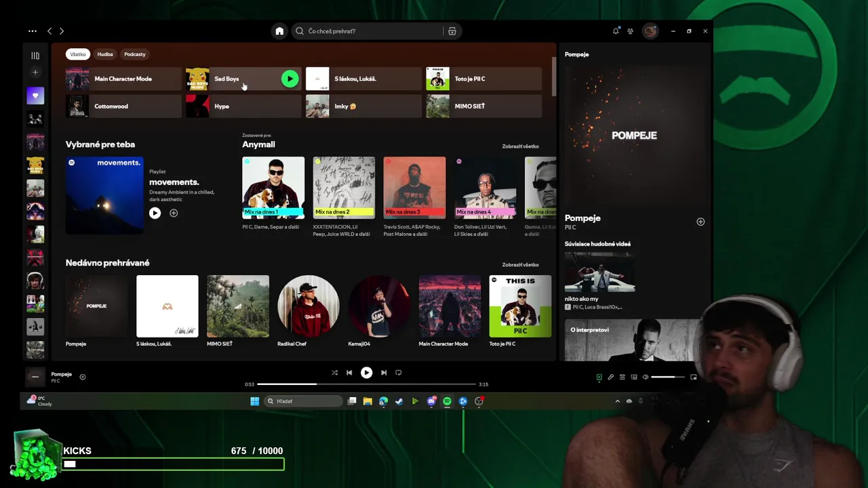The width and height of the screenshot is (868, 488).
Task: Open Liked Songs in the sidebar
Action: 35,96
